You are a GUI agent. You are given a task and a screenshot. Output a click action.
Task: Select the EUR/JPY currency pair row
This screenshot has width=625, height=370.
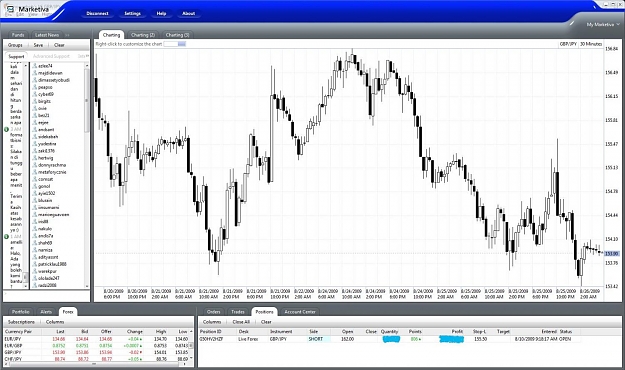click(x=96, y=339)
